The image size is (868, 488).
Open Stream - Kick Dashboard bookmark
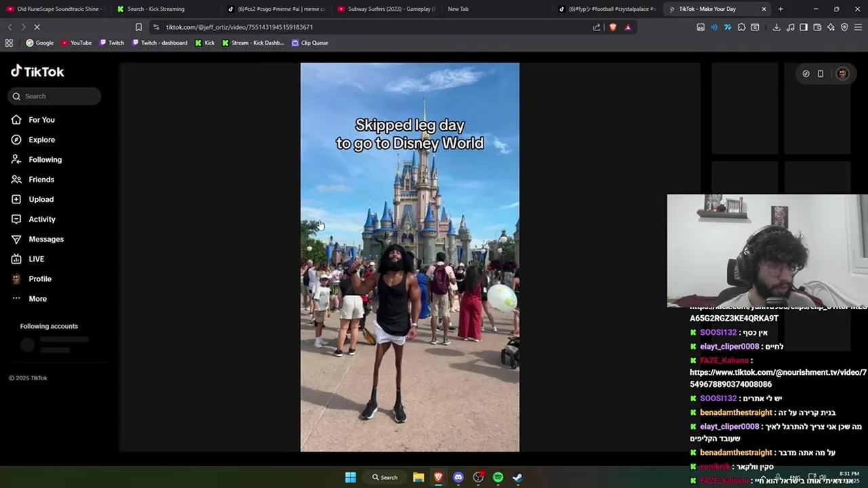click(253, 43)
